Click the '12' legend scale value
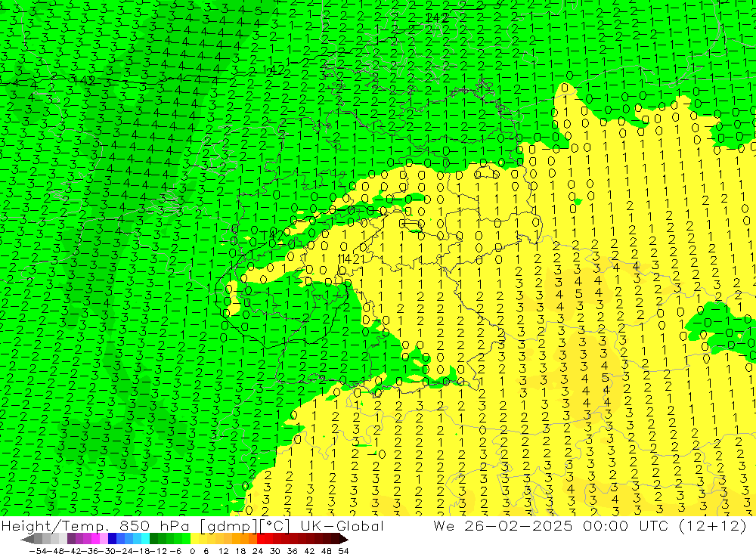Image resolution: width=756 pixels, height=554 pixels. (x=223, y=551)
